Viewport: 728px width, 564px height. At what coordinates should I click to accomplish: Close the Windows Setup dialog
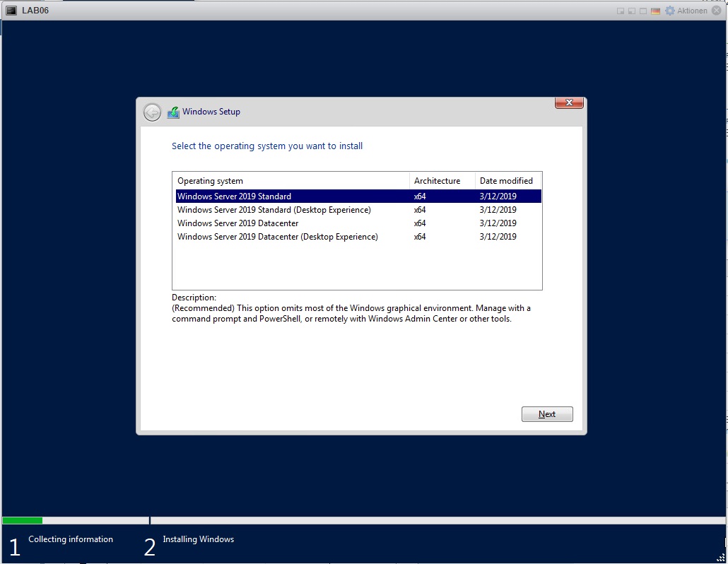(569, 103)
